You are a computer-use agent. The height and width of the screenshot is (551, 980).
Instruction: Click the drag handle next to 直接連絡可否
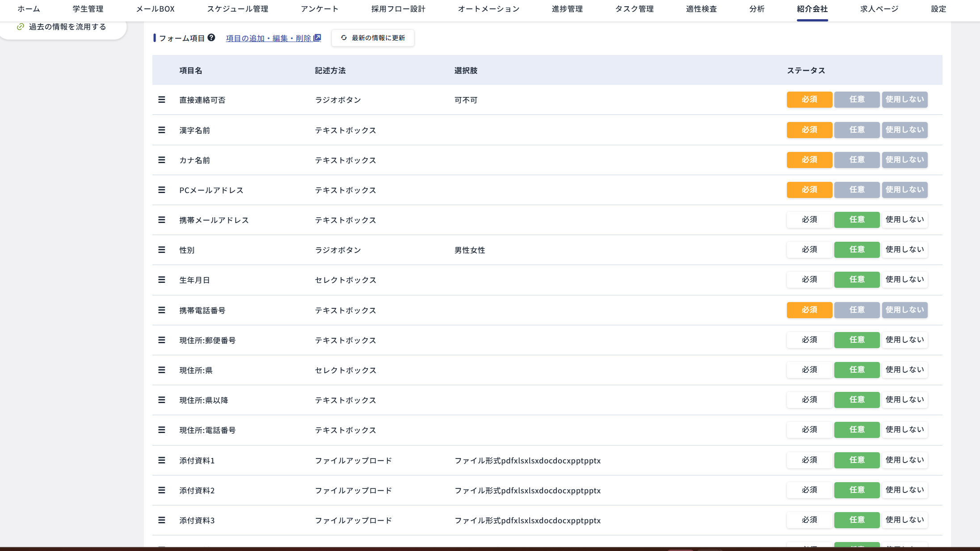[162, 100]
